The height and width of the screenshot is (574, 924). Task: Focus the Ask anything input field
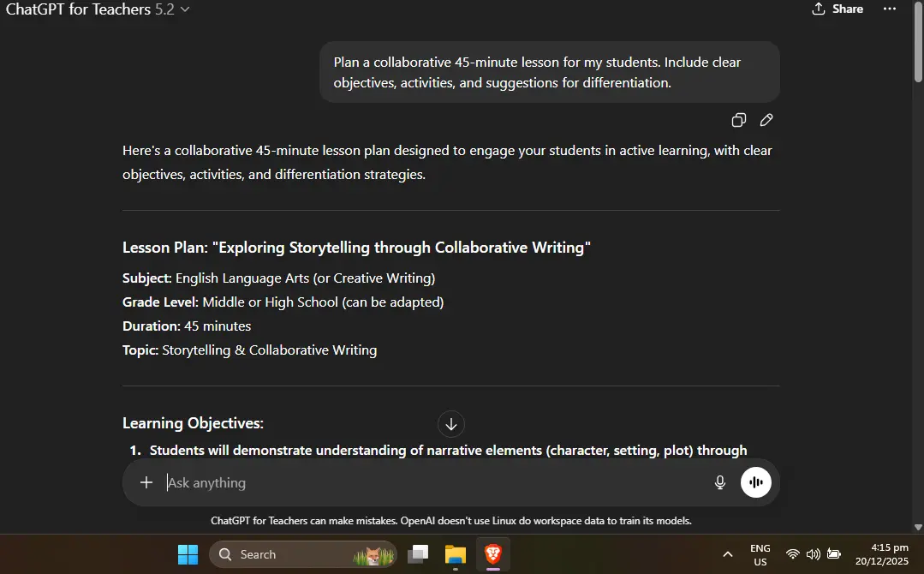433,482
